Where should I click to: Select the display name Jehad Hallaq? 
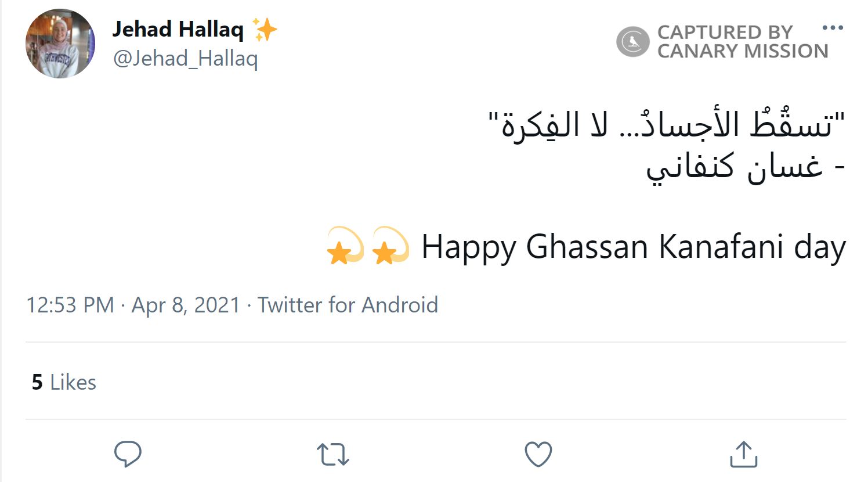tap(178, 28)
